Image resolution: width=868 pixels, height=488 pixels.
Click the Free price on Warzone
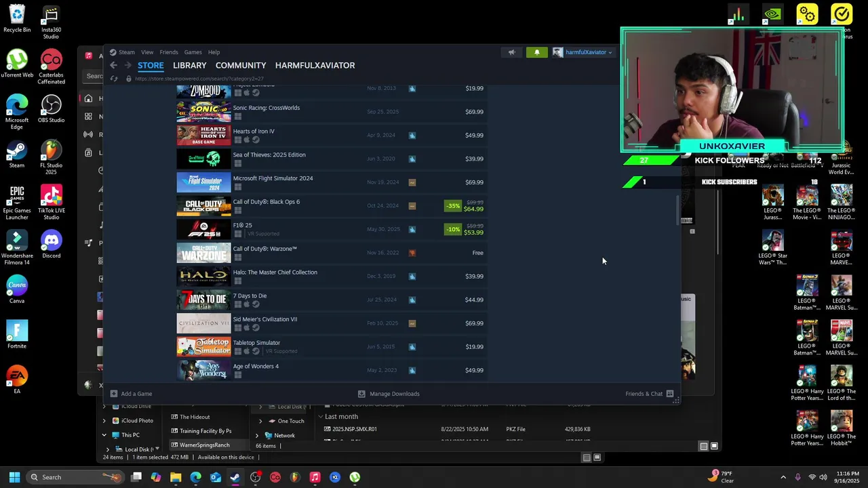pos(478,253)
